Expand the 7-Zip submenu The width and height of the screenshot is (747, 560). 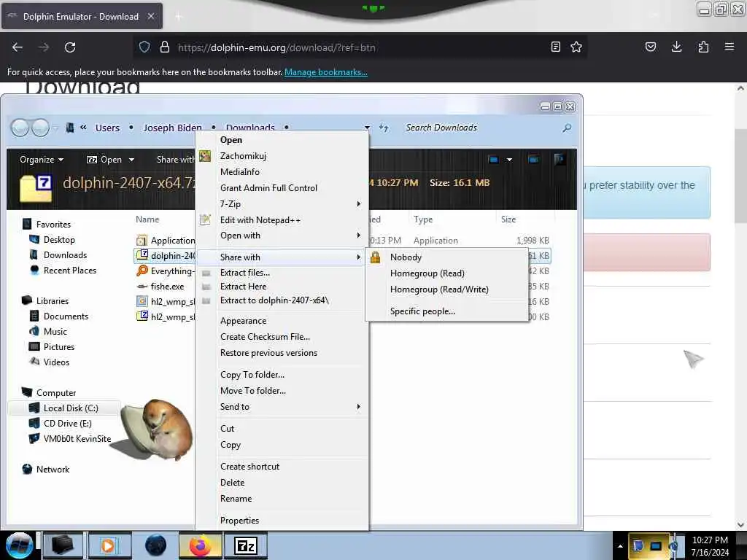282,204
